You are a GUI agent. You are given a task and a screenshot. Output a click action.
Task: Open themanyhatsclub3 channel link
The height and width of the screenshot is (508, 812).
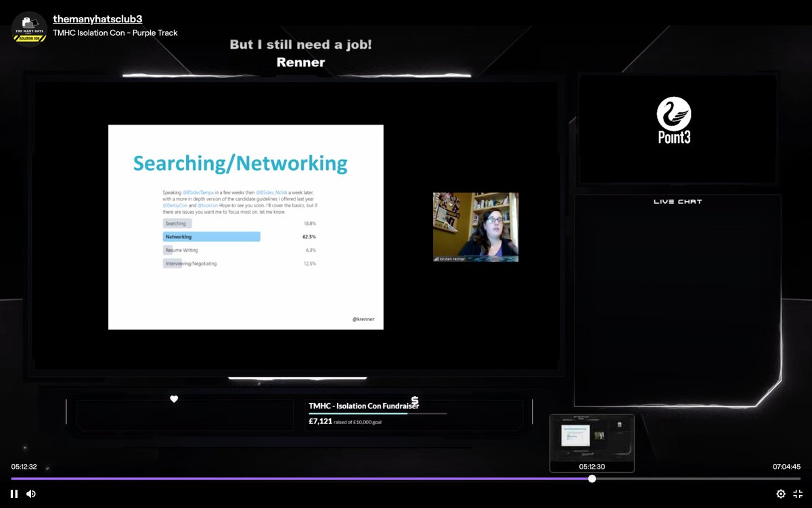point(97,19)
